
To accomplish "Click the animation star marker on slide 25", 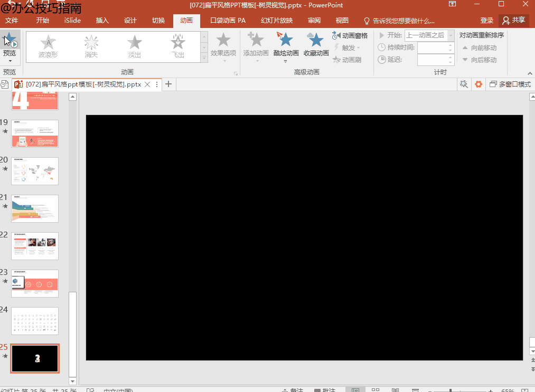I will tap(5, 356).
